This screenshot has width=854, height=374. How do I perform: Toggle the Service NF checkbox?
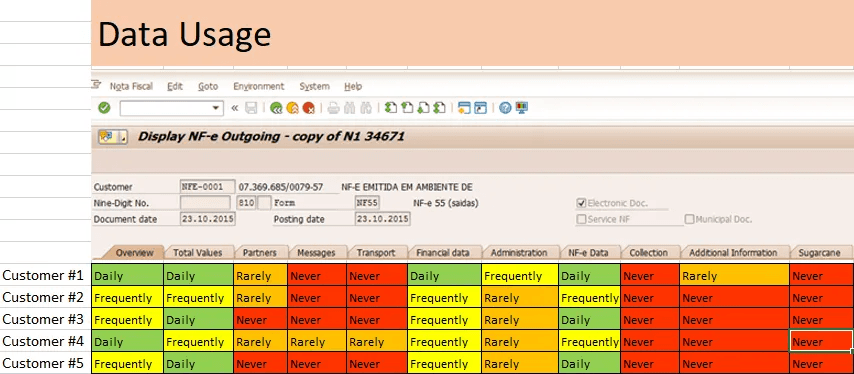582,219
